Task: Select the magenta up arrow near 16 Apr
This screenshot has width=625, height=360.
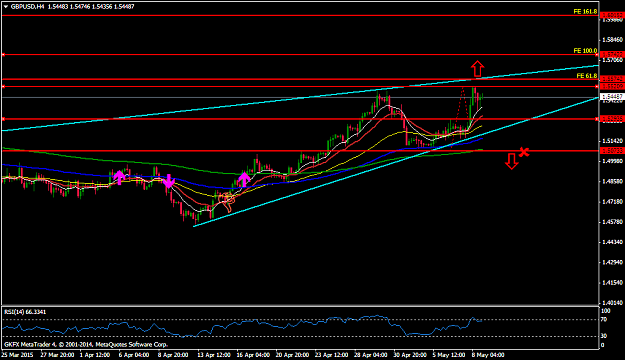Action: point(244,179)
